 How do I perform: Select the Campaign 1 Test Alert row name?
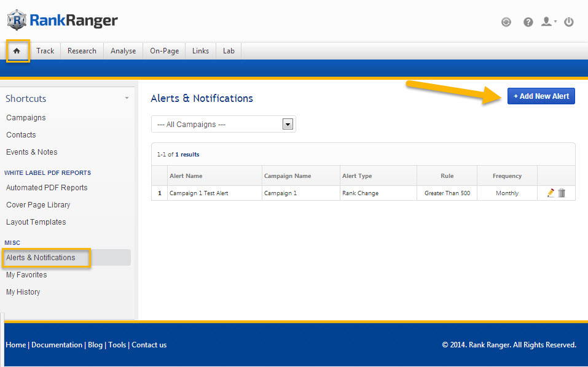click(199, 193)
